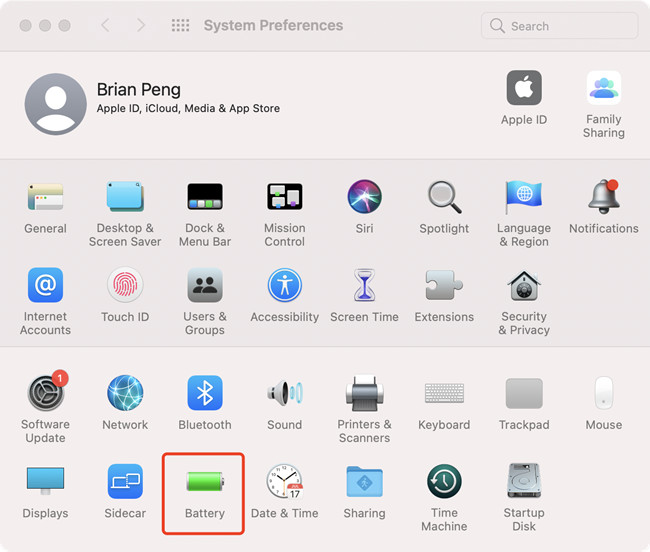650x552 pixels.
Task: Click the Brian Peng account name
Action: click(x=138, y=90)
